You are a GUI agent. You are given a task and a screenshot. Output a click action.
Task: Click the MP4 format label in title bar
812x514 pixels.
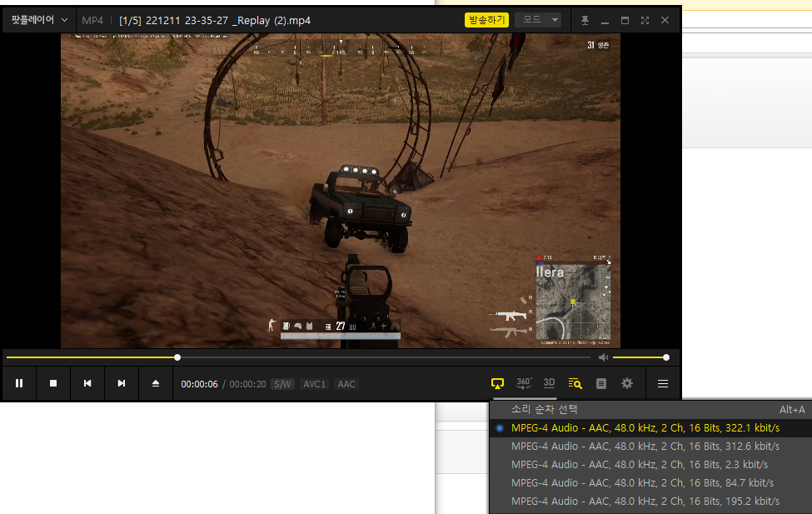[92, 20]
